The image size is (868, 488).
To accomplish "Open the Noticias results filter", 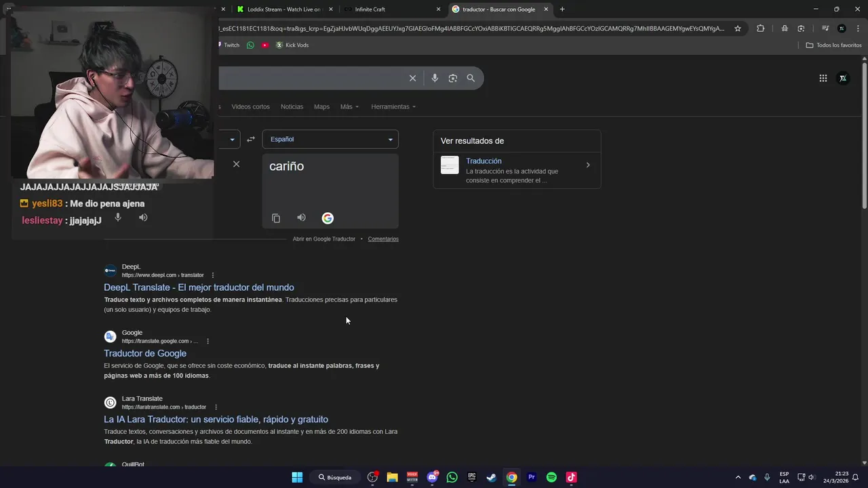I will (x=292, y=106).
